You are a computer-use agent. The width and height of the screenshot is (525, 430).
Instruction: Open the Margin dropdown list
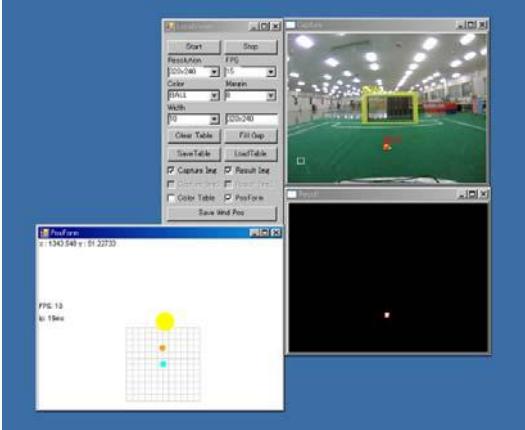pyautogui.click(x=271, y=96)
